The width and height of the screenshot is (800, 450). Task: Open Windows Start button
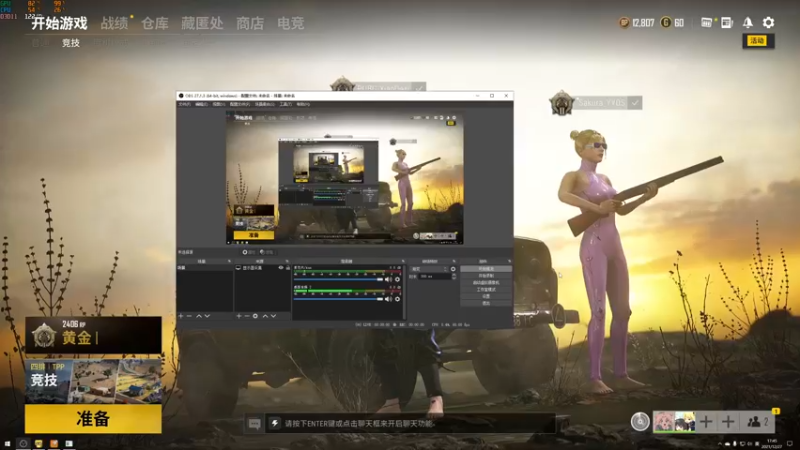[7, 444]
